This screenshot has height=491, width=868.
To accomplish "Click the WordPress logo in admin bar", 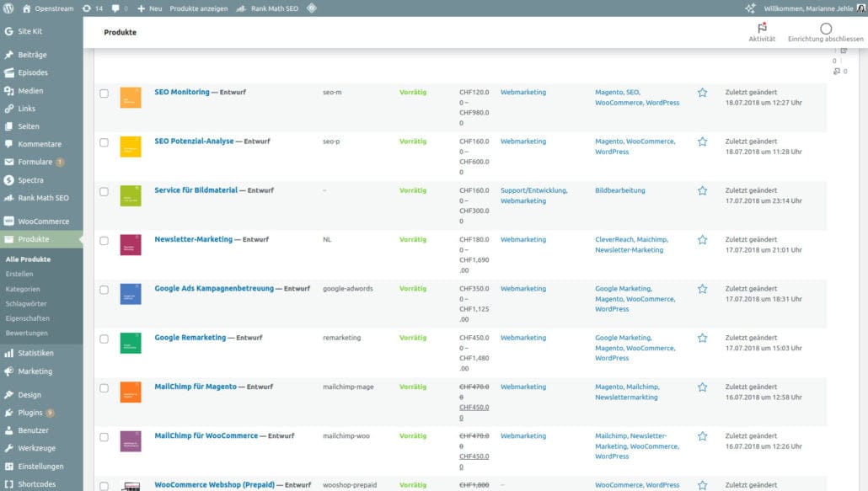I will click(x=8, y=8).
